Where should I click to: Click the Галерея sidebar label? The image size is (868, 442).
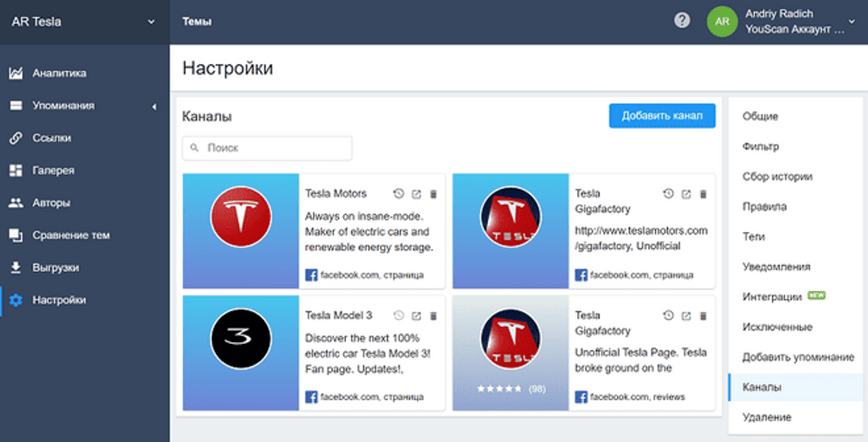53,170
